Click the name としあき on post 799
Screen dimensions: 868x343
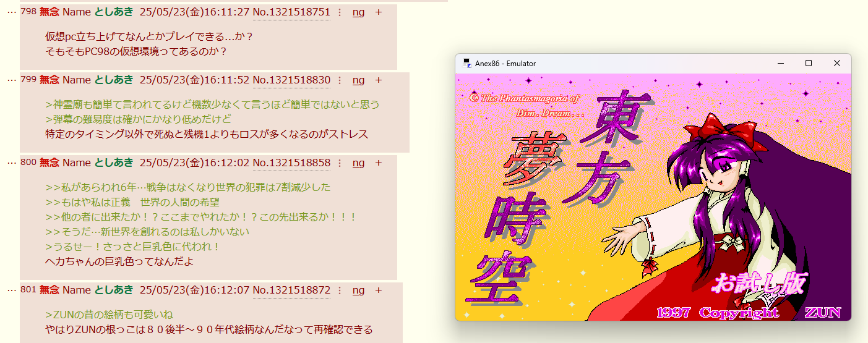click(114, 80)
